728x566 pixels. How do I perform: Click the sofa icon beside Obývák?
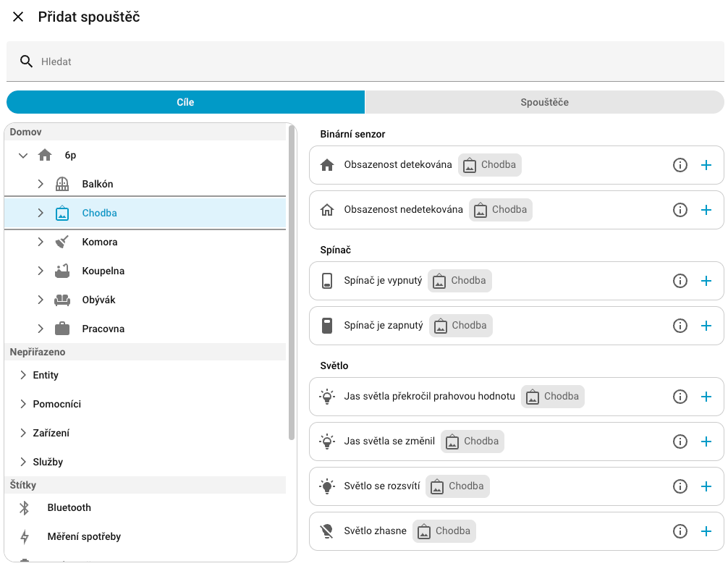point(63,299)
